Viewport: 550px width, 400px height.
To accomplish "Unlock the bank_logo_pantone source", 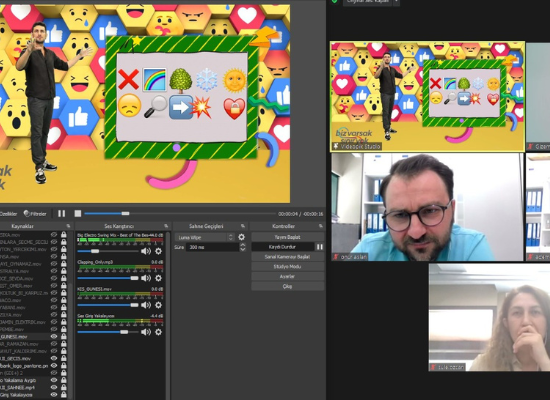I will tap(63, 365).
